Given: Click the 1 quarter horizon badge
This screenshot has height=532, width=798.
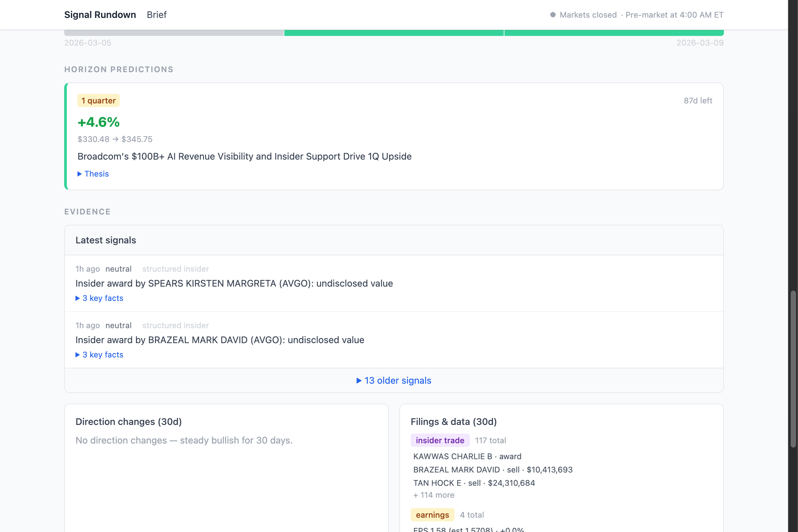Looking at the screenshot, I should 98,101.
